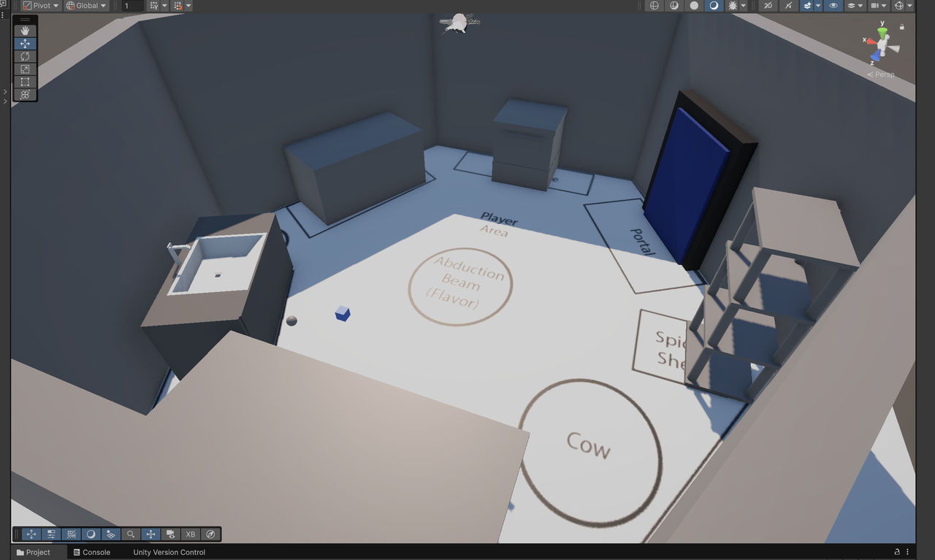Toggle hidden objects visibility eye
Image resolution: width=935 pixels, height=560 pixels.
833,6
